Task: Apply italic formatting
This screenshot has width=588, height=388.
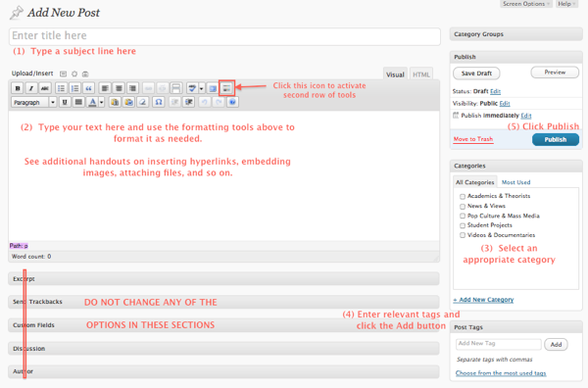Action: [x=31, y=88]
